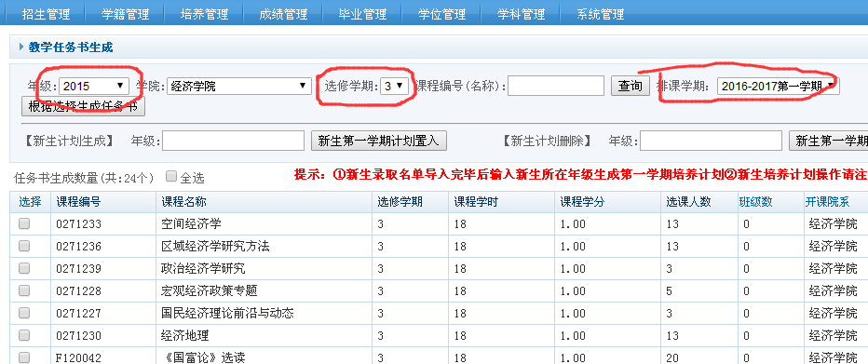The image size is (868, 364).
Task: Click the 课程学分 column header
Action: 582,202
